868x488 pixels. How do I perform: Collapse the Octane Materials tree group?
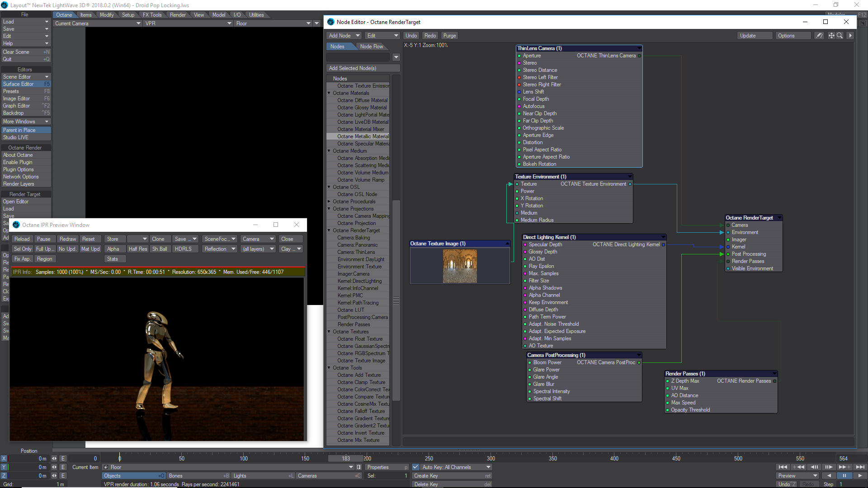click(x=329, y=93)
